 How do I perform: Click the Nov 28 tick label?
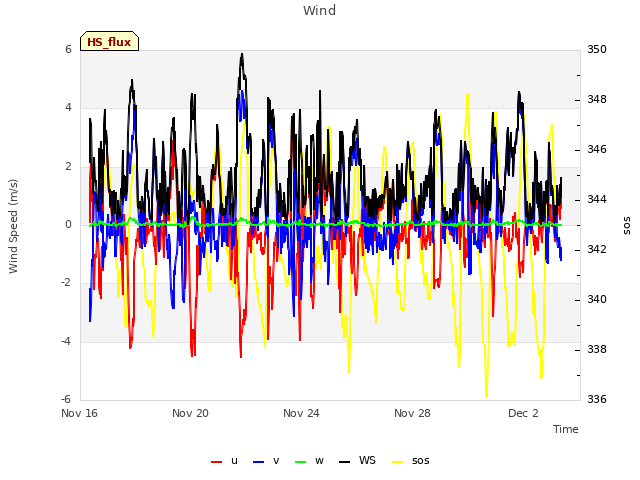(412, 413)
